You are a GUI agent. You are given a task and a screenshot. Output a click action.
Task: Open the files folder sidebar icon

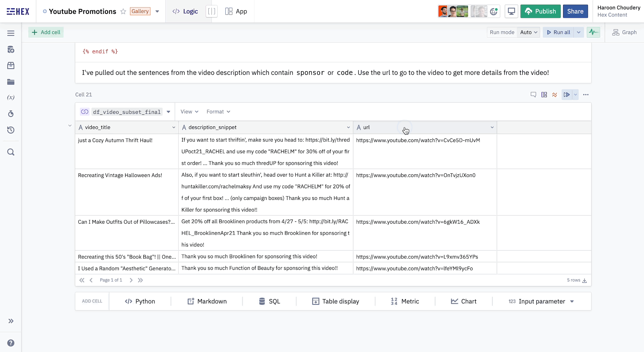tap(11, 82)
